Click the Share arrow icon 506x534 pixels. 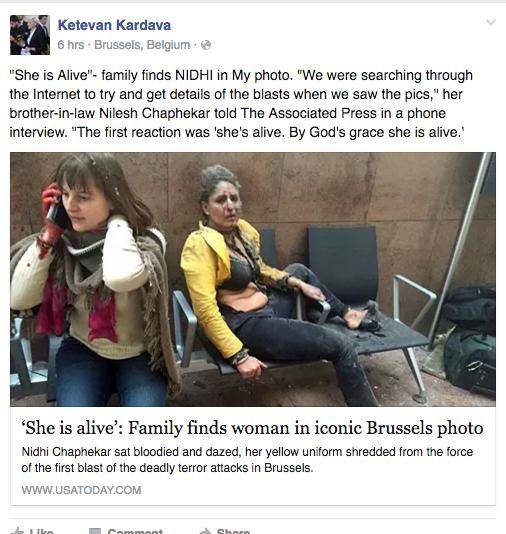pyautogui.click(x=205, y=531)
